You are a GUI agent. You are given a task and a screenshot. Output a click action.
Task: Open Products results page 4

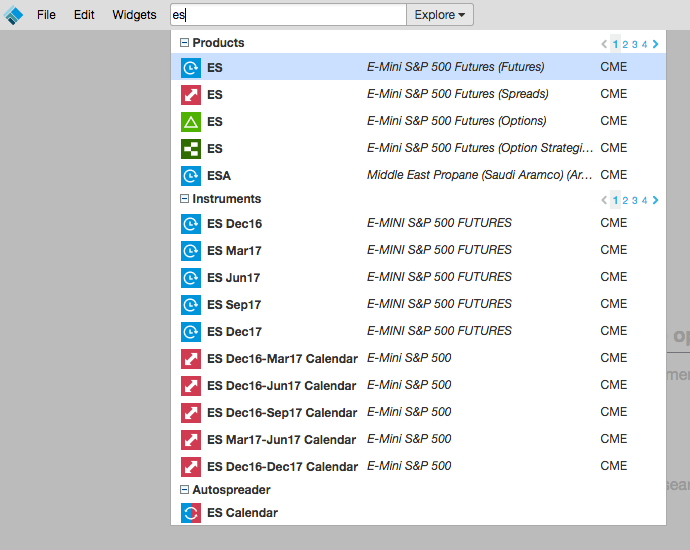pos(644,44)
